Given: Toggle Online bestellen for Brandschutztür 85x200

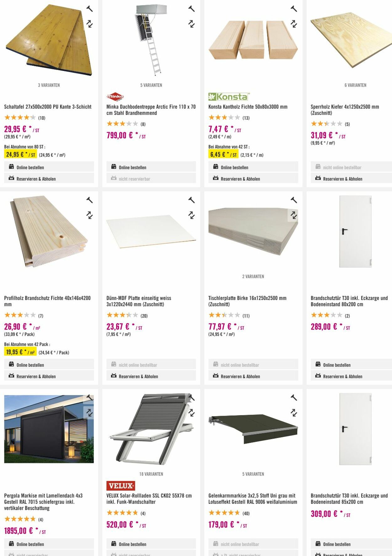Looking at the screenshot, I should click(x=336, y=544).
